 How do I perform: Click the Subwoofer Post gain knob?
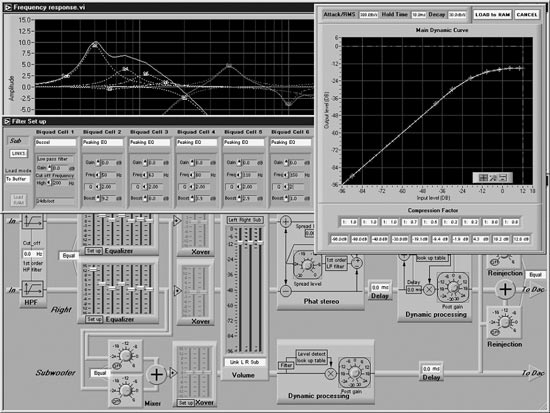[354, 373]
